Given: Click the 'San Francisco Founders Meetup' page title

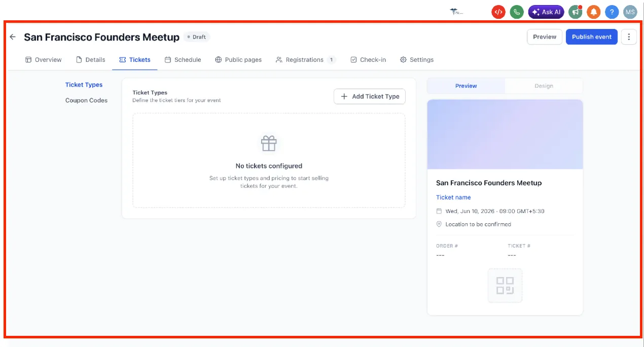Looking at the screenshot, I should tap(102, 37).
